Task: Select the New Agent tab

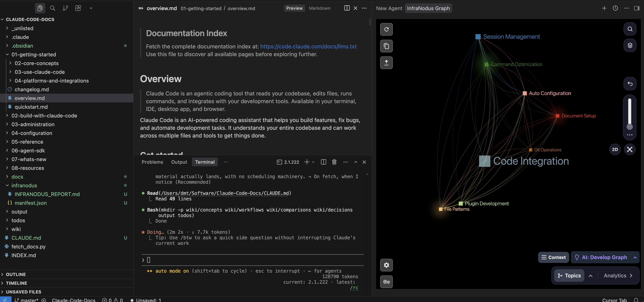Action: [389, 8]
